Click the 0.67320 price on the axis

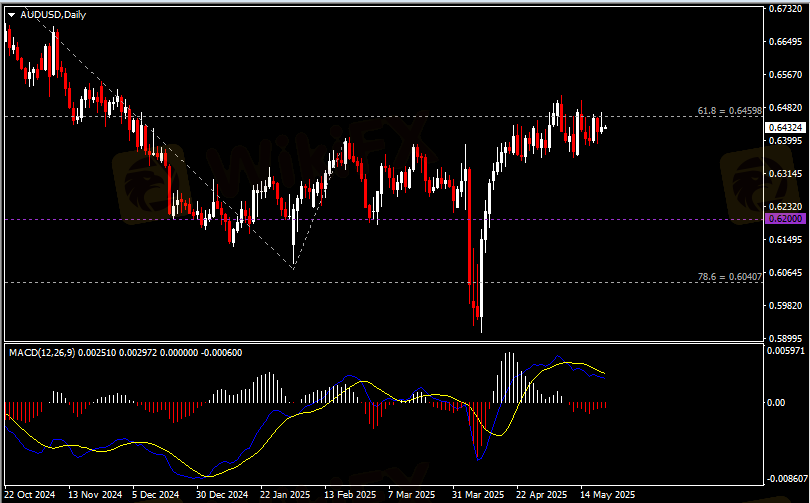pos(785,9)
